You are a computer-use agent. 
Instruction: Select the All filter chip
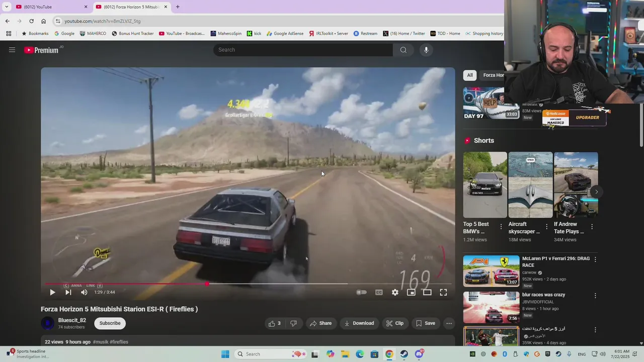(470, 75)
